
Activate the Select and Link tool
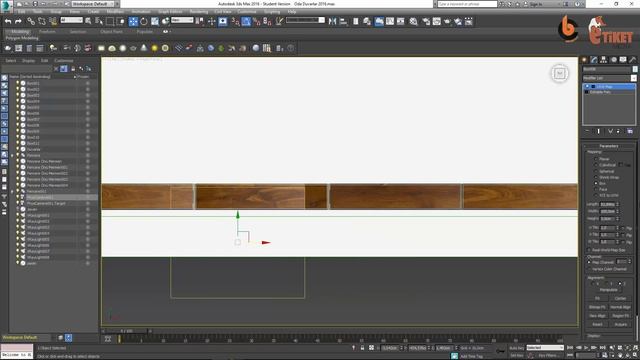(31, 22)
